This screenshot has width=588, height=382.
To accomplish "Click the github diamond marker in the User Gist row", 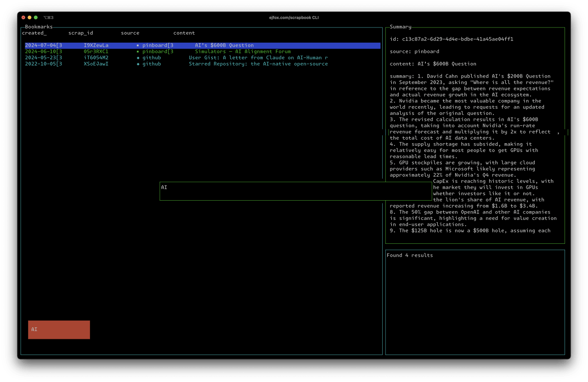I will point(138,58).
